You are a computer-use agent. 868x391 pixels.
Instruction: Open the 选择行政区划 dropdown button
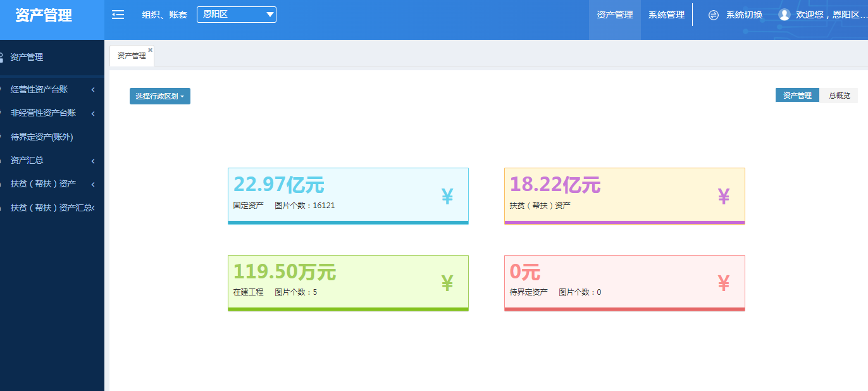pos(159,96)
